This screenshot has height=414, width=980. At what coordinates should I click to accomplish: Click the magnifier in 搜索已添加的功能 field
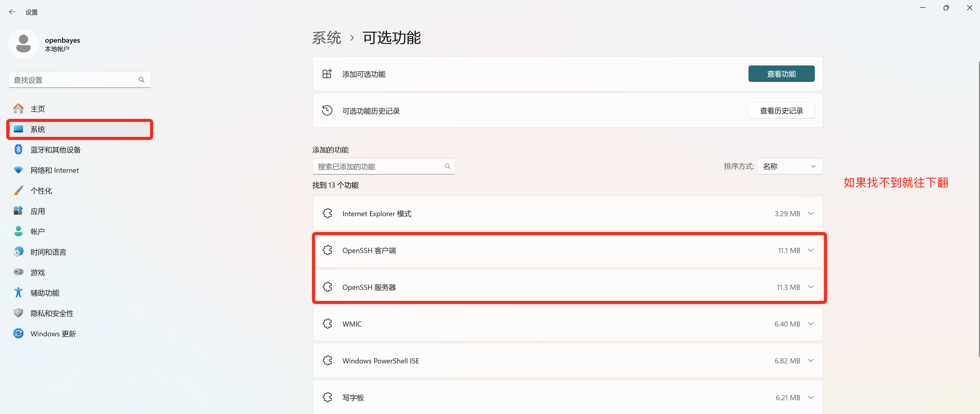[448, 167]
